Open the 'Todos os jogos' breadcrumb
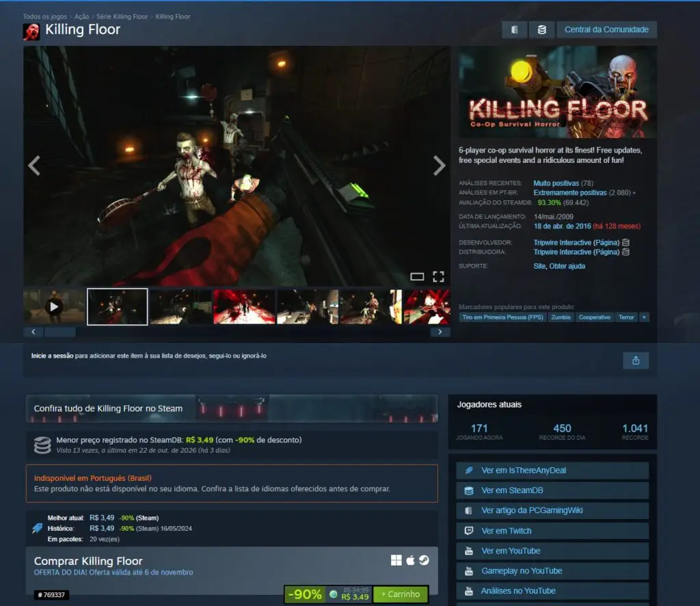The height and width of the screenshot is (606, 700). (45, 16)
